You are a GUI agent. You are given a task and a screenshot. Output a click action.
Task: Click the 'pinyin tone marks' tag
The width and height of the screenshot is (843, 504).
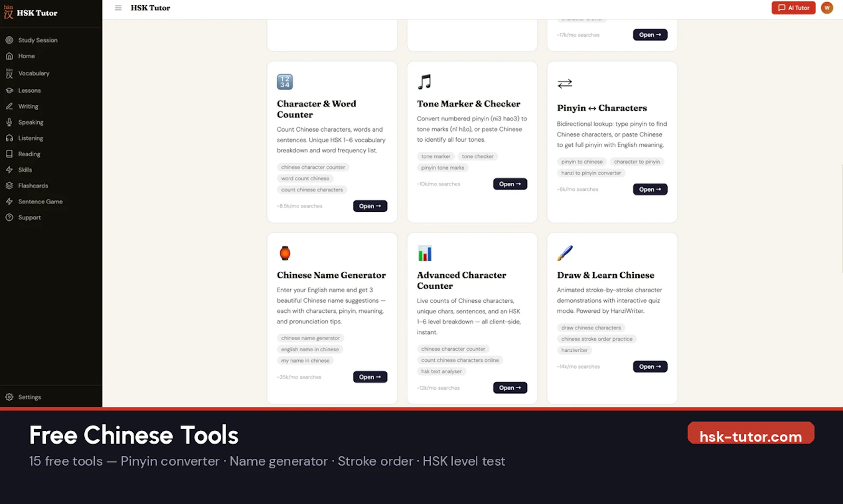point(443,167)
